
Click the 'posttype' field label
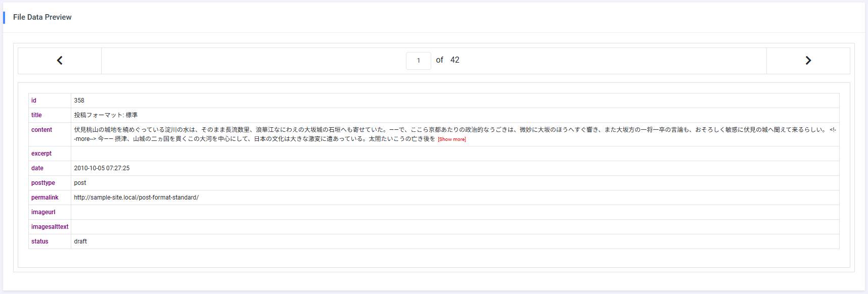click(43, 183)
